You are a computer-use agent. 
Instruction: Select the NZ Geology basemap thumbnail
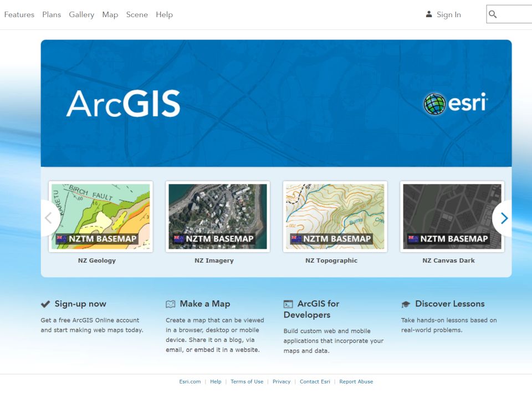pyautogui.click(x=101, y=217)
